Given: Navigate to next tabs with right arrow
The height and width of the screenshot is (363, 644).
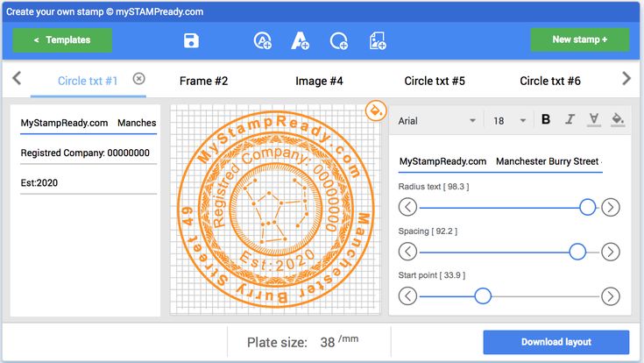Looking at the screenshot, I should pyautogui.click(x=626, y=78).
